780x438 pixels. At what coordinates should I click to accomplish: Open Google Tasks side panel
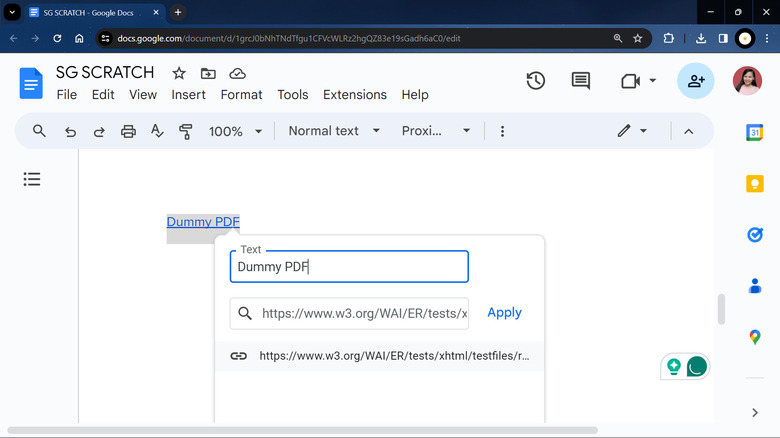pyautogui.click(x=755, y=234)
